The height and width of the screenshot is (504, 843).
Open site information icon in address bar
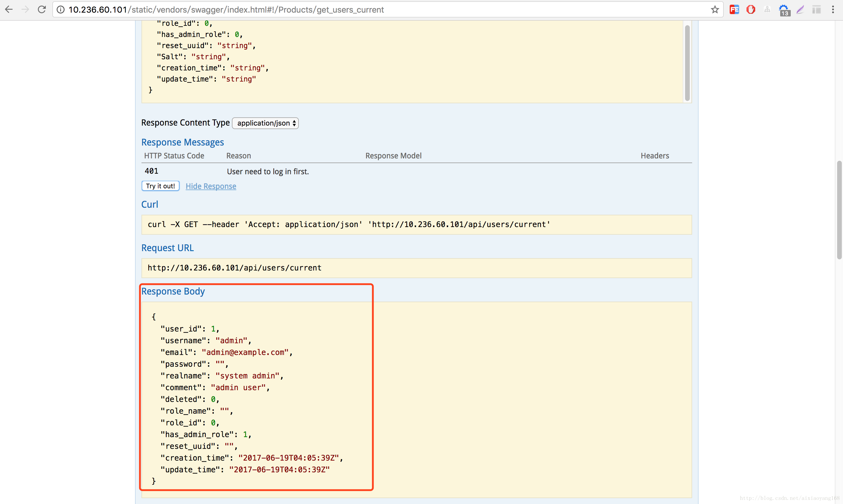click(x=60, y=9)
